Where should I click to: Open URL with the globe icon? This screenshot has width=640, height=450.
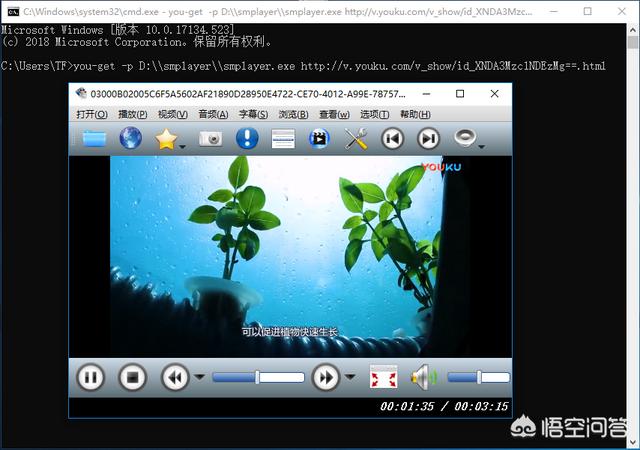pos(131,138)
